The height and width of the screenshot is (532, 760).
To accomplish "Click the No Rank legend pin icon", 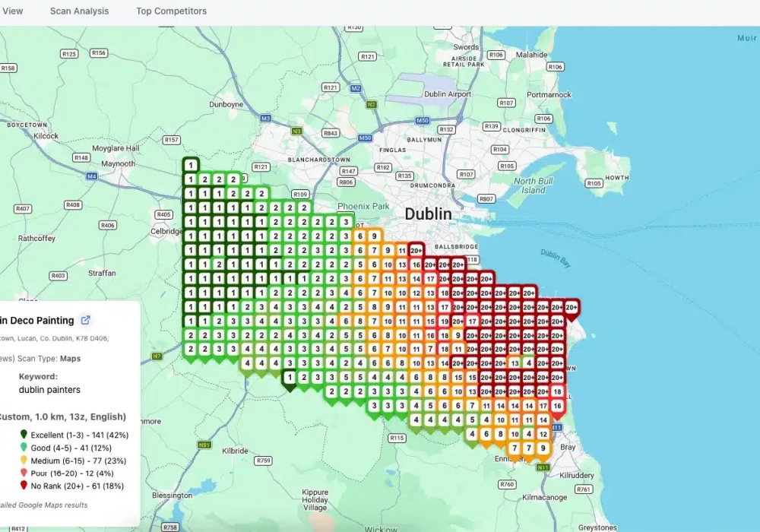I will coord(24,485).
